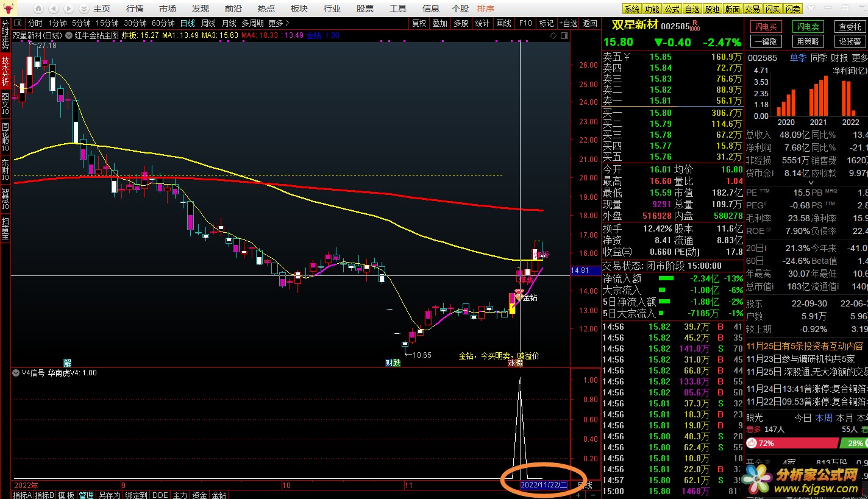Open the 图文 sidebar tab

point(5,104)
